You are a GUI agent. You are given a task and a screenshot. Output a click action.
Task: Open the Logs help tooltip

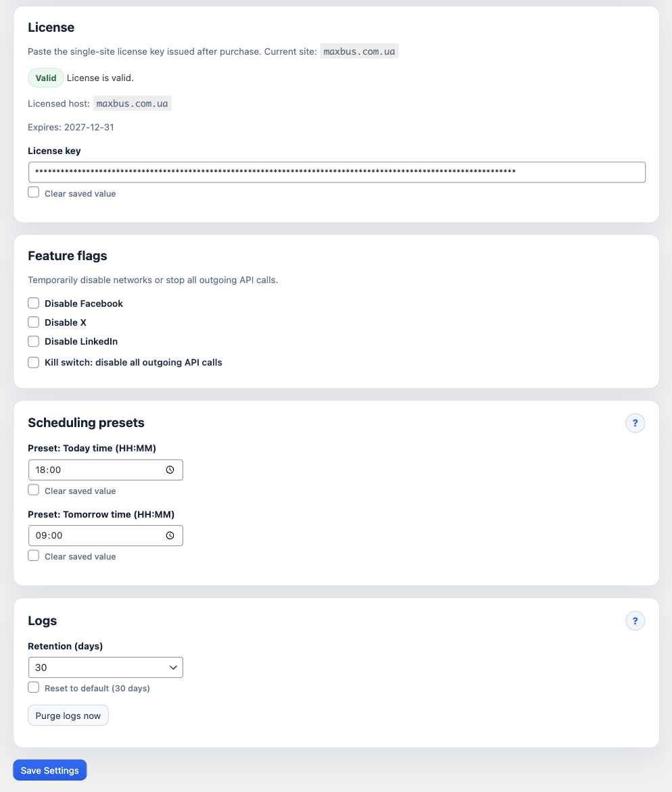click(635, 620)
